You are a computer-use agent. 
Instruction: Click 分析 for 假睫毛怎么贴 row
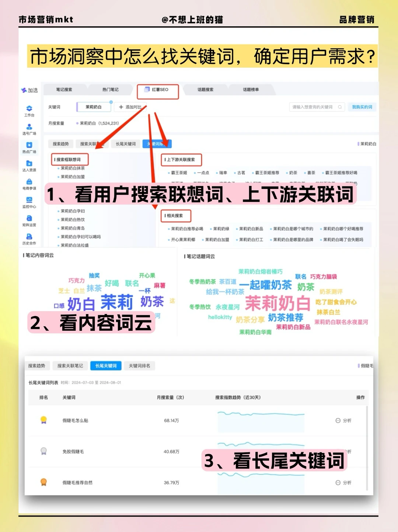(343, 420)
